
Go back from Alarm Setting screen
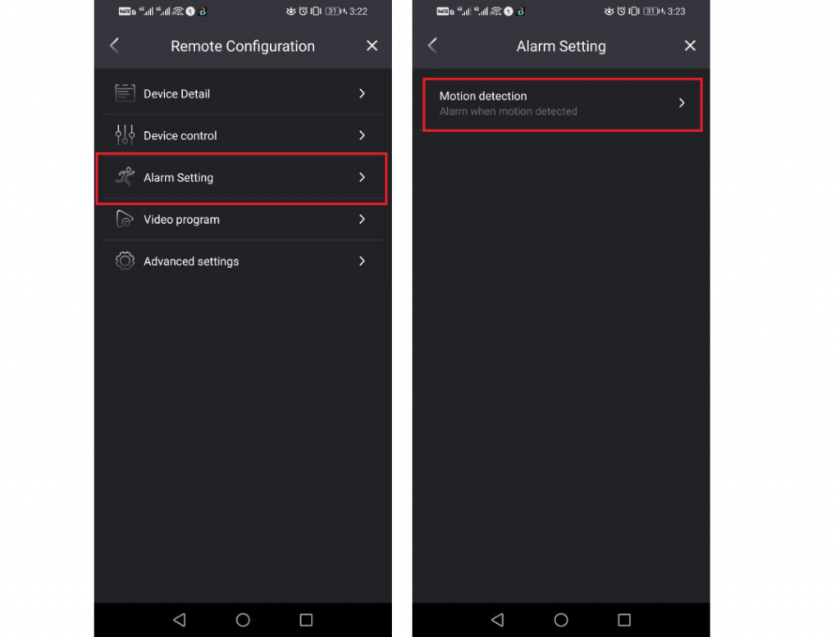click(432, 46)
